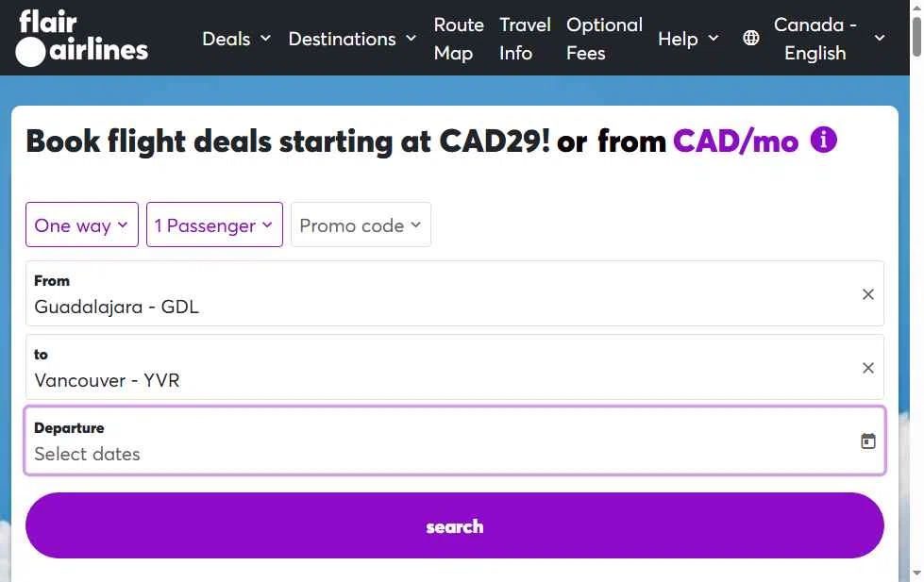Expand the Deals menu
Screen dimensions: 924x582
(236, 39)
